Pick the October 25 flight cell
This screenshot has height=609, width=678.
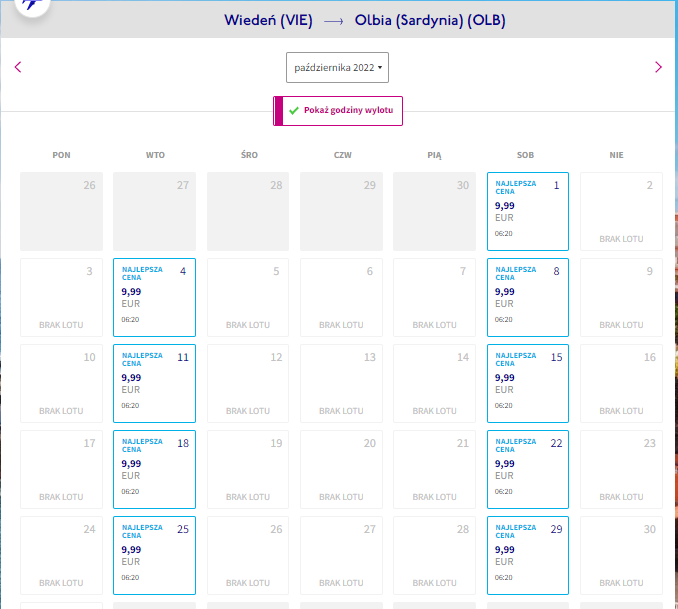click(x=154, y=556)
